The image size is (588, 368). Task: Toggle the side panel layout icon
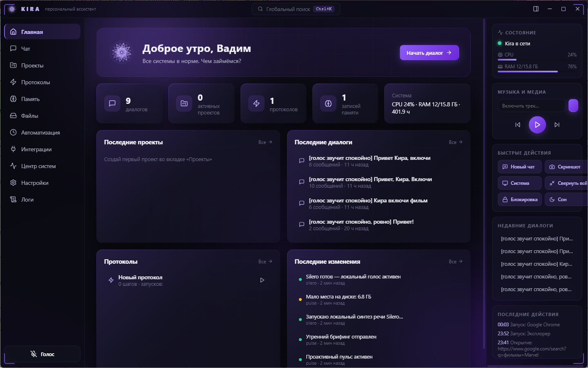coord(536,9)
